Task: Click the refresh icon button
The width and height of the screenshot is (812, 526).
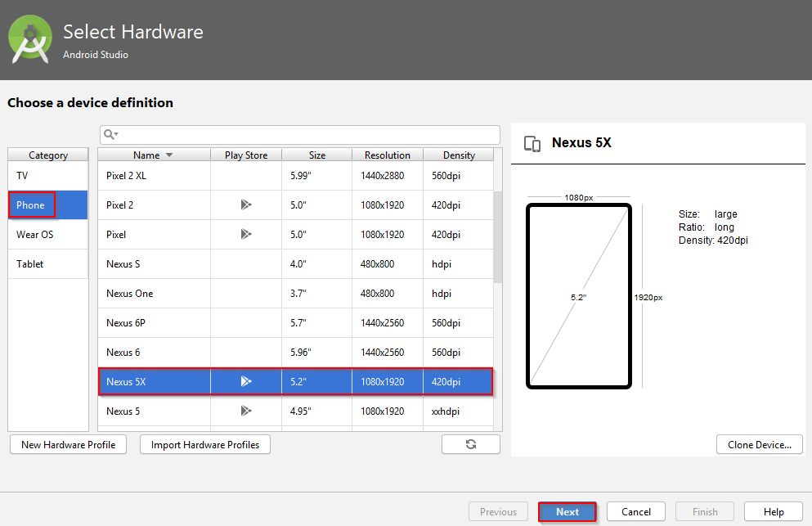Action: [x=471, y=444]
